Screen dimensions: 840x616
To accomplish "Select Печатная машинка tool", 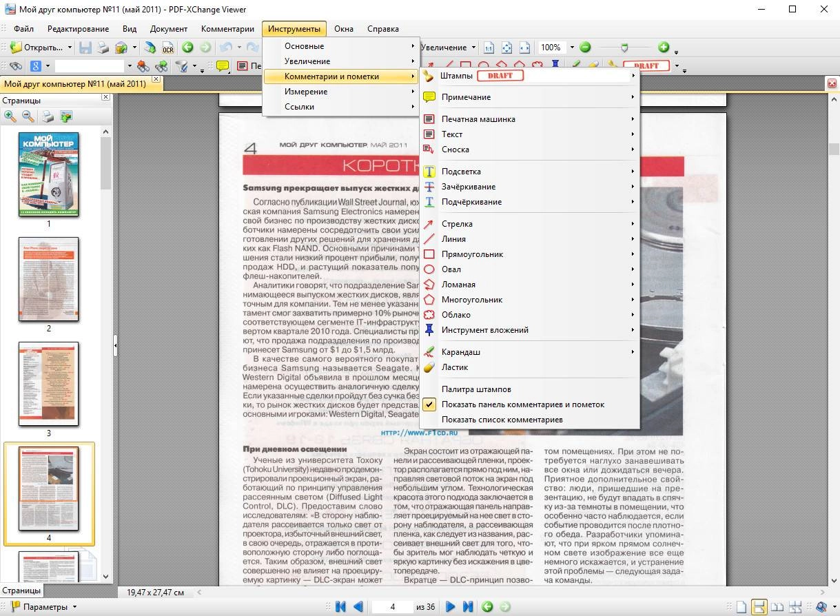I will (529, 119).
